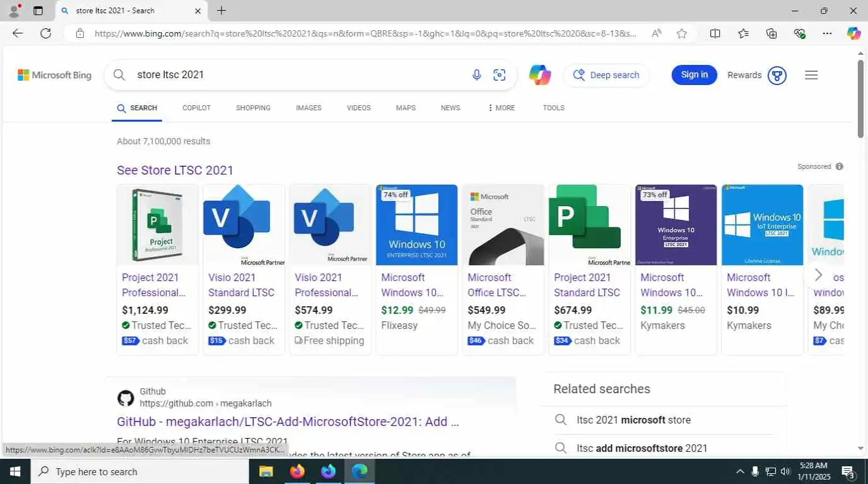Search related 'ltsc add microsoftstore 2021'
Image resolution: width=868 pixels, height=484 pixels.
click(642, 448)
